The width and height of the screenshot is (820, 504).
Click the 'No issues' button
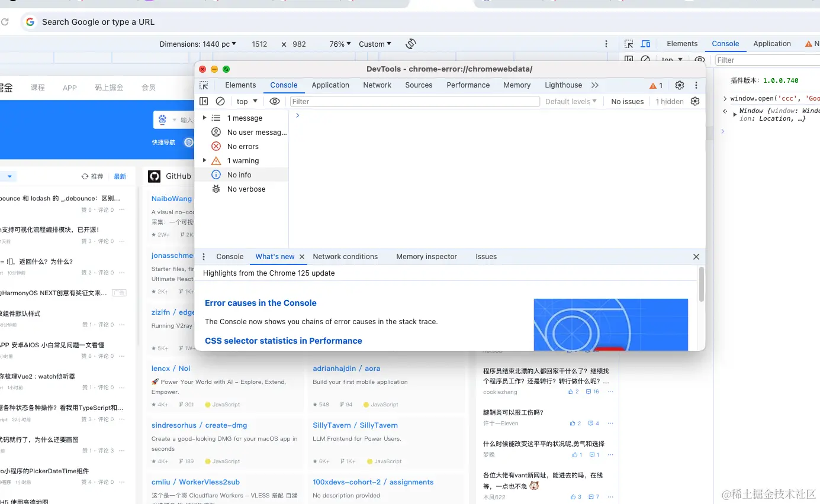tap(627, 101)
